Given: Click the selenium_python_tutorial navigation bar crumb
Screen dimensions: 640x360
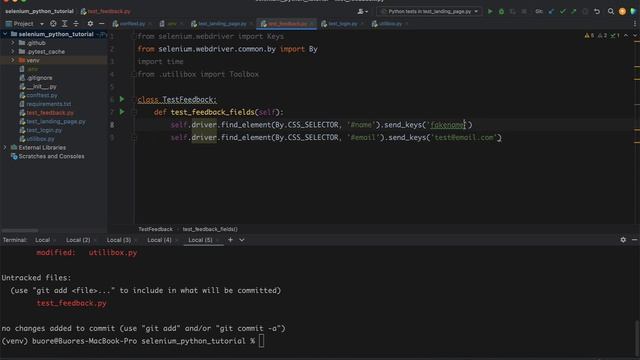Looking at the screenshot, I should point(39,11).
